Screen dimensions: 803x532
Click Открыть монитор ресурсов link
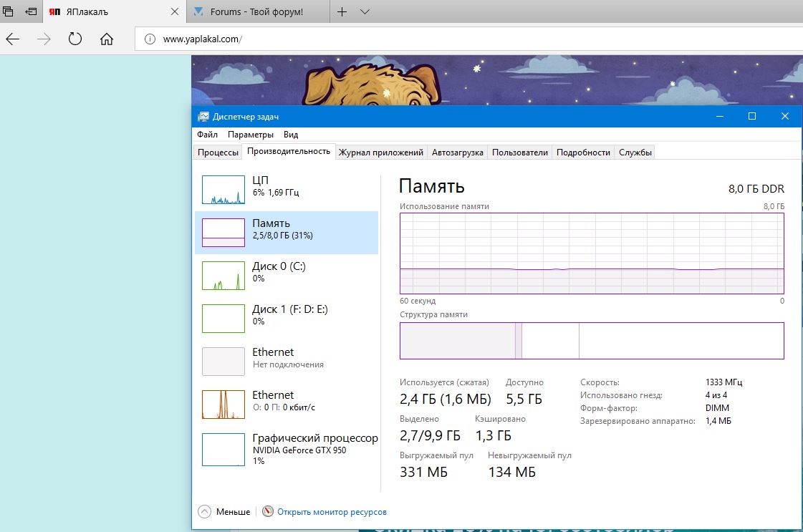click(332, 512)
